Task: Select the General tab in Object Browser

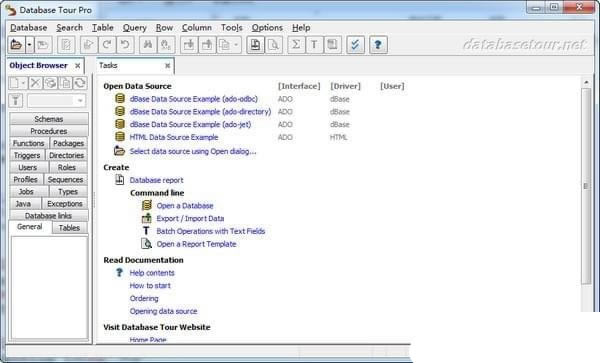Action: coord(30,226)
